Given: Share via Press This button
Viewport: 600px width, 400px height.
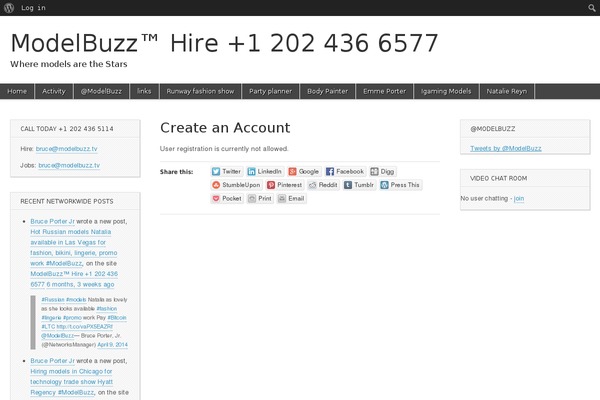Looking at the screenshot, I should coord(400,185).
